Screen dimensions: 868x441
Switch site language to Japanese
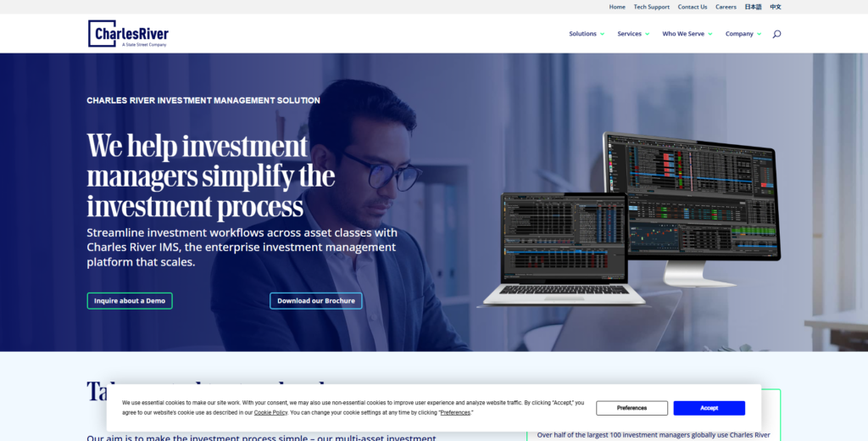click(x=753, y=7)
